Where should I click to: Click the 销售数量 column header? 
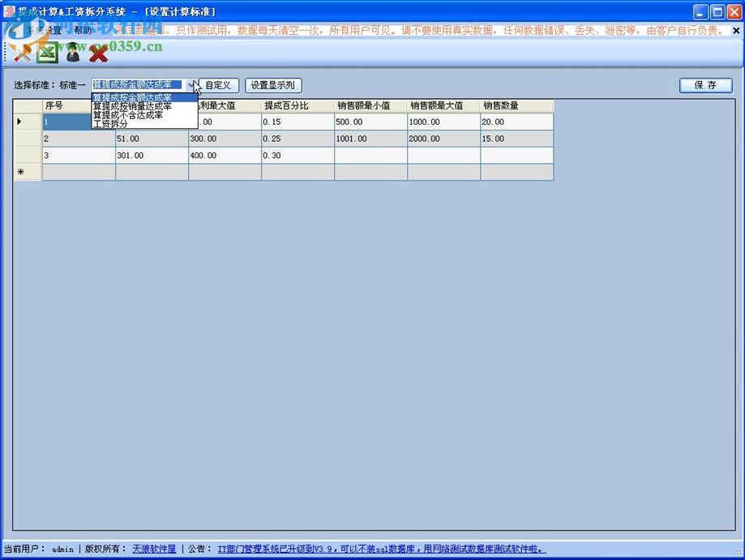pyautogui.click(x=517, y=106)
